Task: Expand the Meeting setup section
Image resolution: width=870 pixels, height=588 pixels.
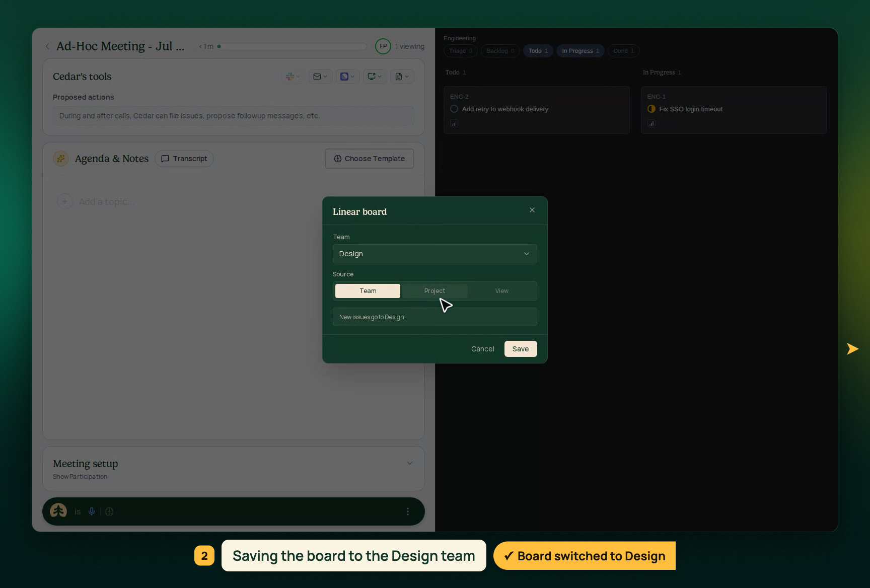Action: pos(410,463)
